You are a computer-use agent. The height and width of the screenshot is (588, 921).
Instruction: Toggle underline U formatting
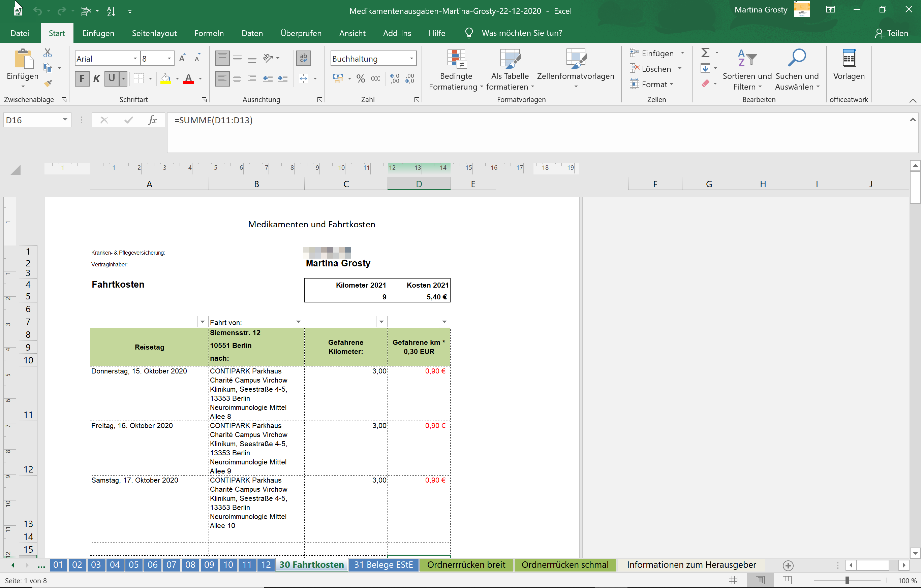(x=111, y=79)
